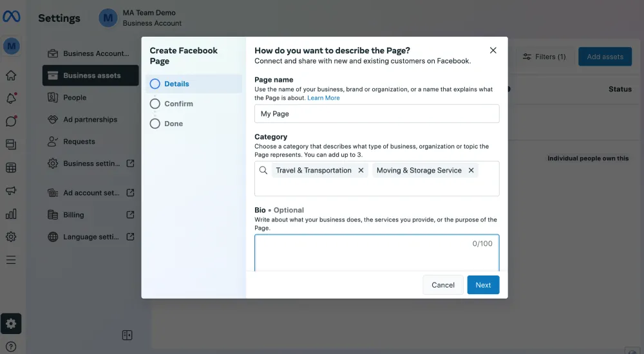Select the Done step
644x354 pixels.
point(173,124)
